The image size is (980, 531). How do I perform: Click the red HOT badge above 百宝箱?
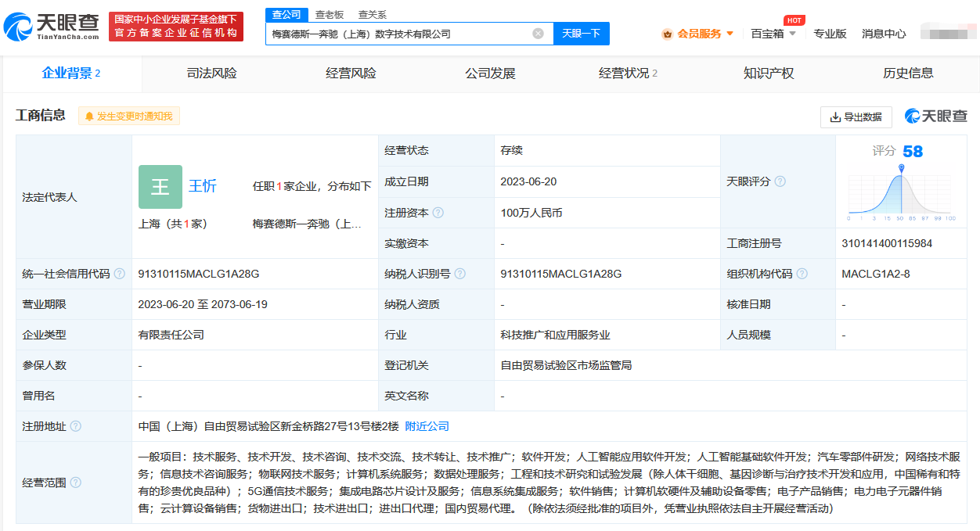click(x=794, y=20)
